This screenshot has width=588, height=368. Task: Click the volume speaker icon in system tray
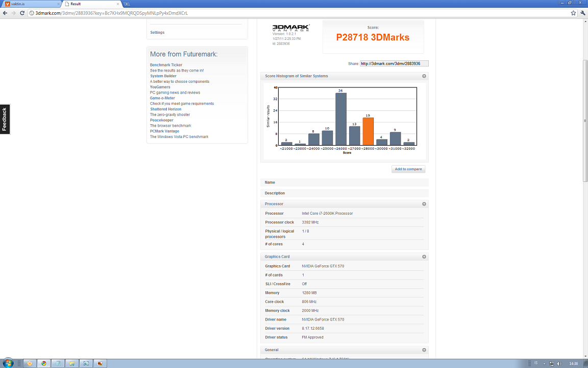559,363
